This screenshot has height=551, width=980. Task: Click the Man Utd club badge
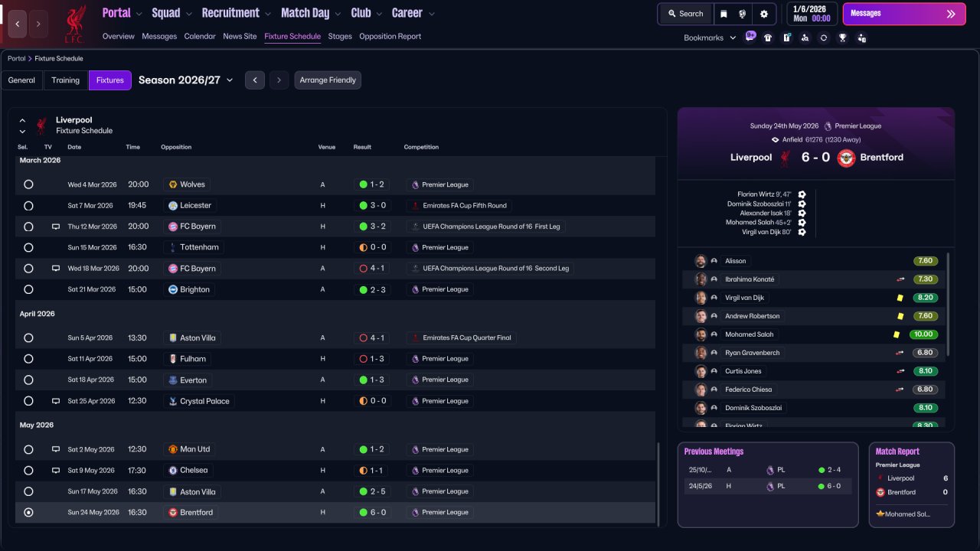[x=172, y=449]
